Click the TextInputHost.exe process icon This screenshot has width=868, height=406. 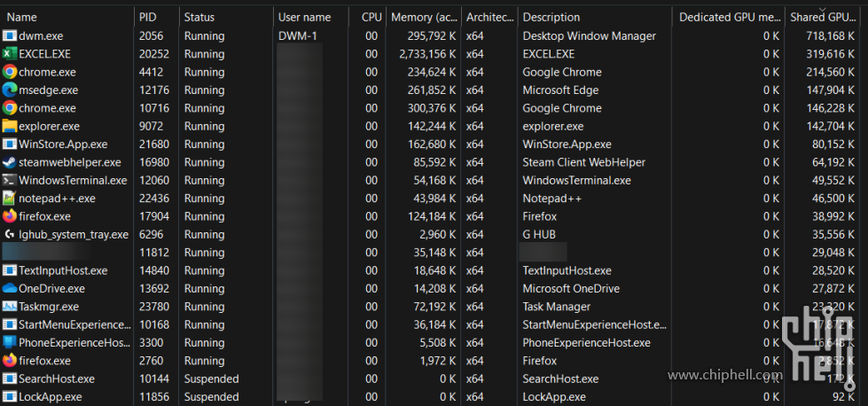click(x=10, y=270)
